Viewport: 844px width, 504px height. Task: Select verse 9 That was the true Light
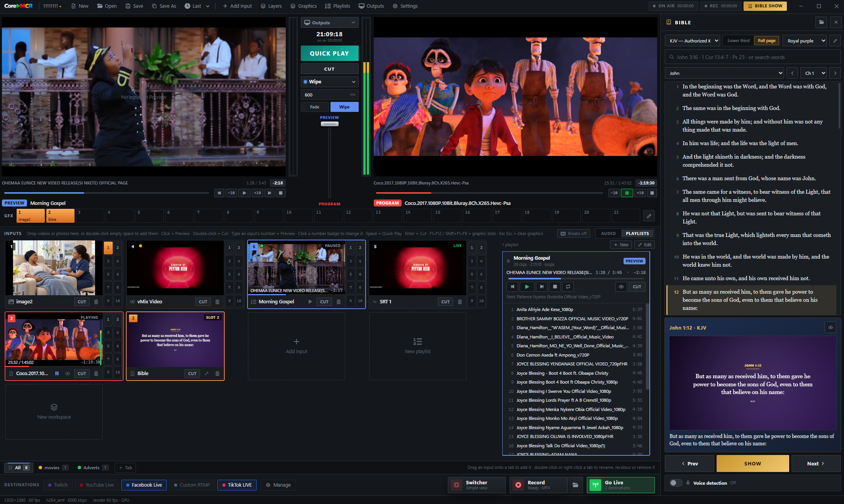click(x=751, y=239)
